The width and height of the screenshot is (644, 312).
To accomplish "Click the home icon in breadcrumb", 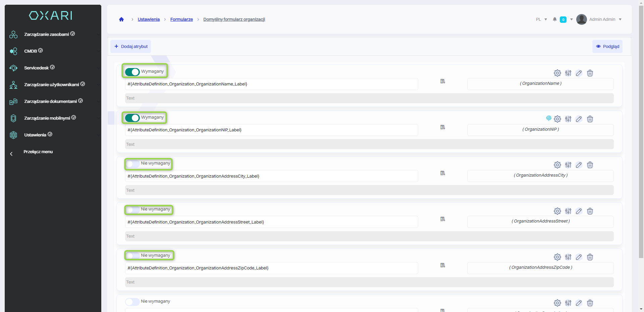I will coord(121,19).
